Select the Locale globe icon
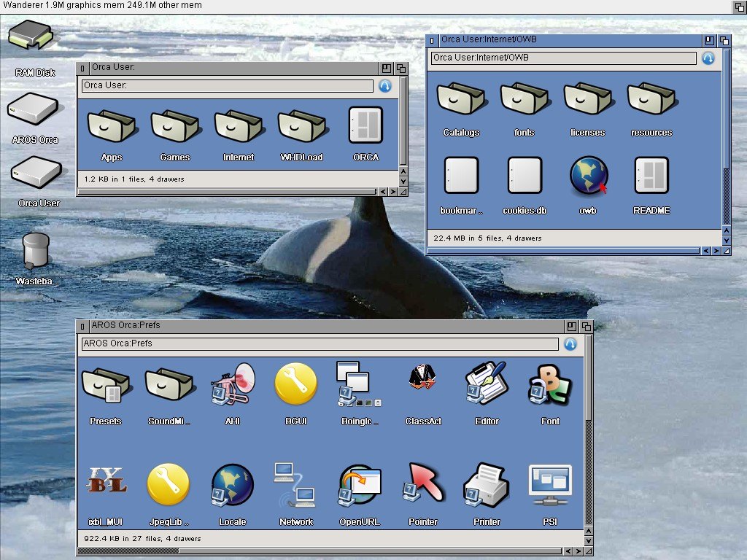The height and width of the screenshot is (560, 747). (x=232, y=485)
